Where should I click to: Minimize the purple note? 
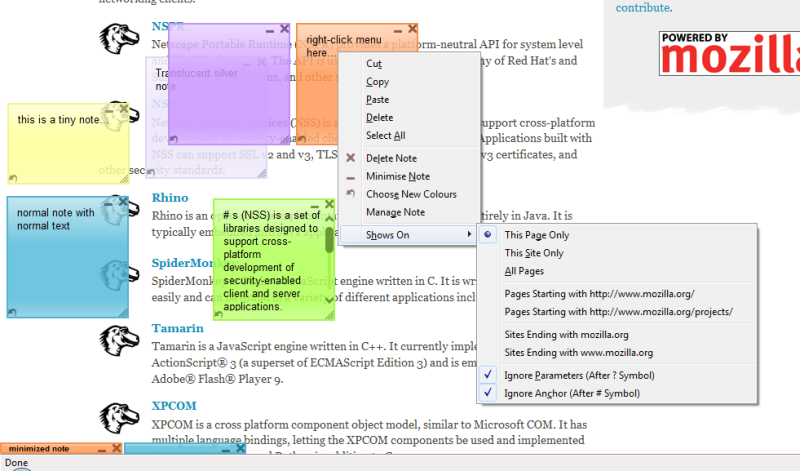point(270,31)
